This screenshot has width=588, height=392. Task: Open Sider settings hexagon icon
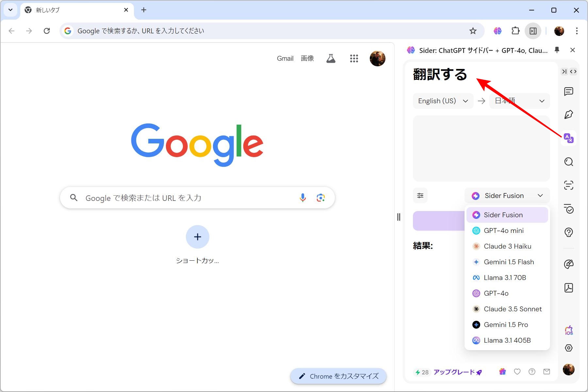[569, 348]
